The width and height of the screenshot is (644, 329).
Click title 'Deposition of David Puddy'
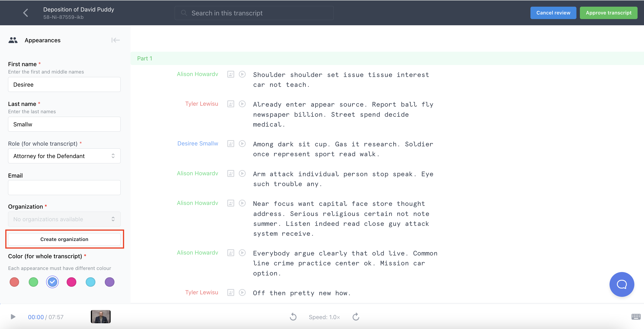[79, 9]
